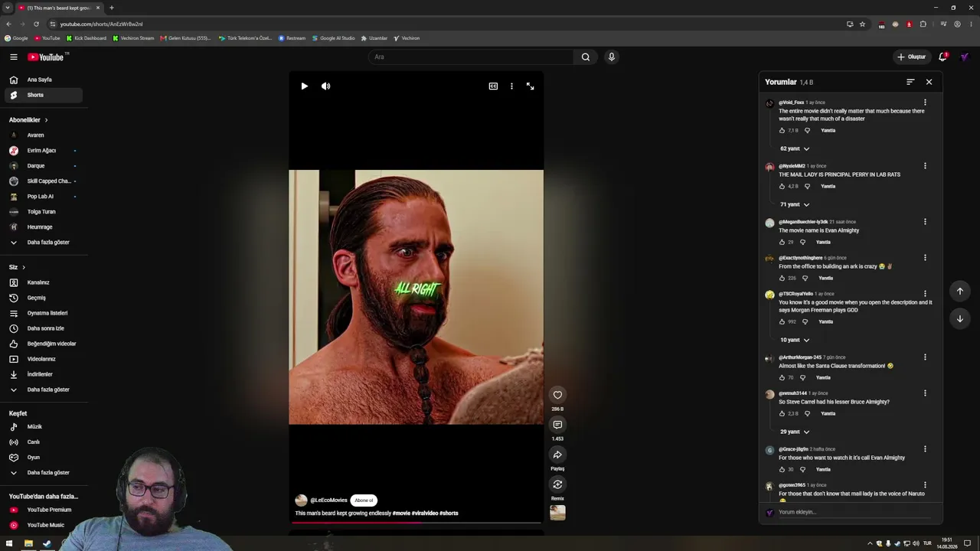Like the @Void_Foxx comment
Viewport: 980px width, 551px height.
coord(782,131)
